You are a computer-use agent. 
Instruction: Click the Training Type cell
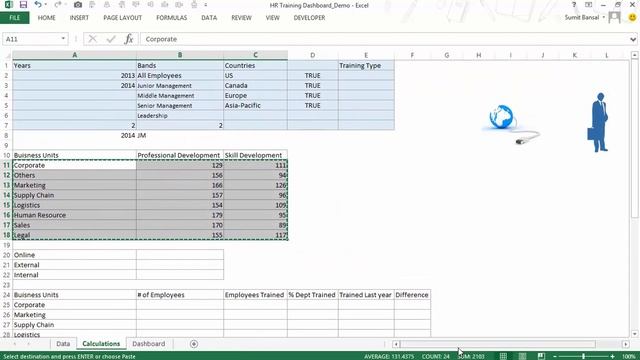pyautogui.click(x=366, y=65)
